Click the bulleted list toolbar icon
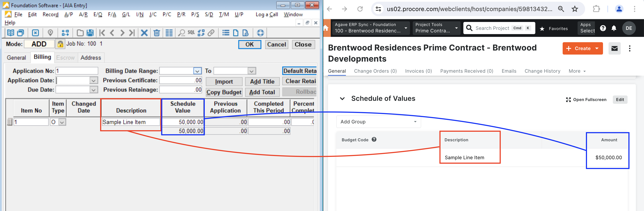 [x=226, y=33]
